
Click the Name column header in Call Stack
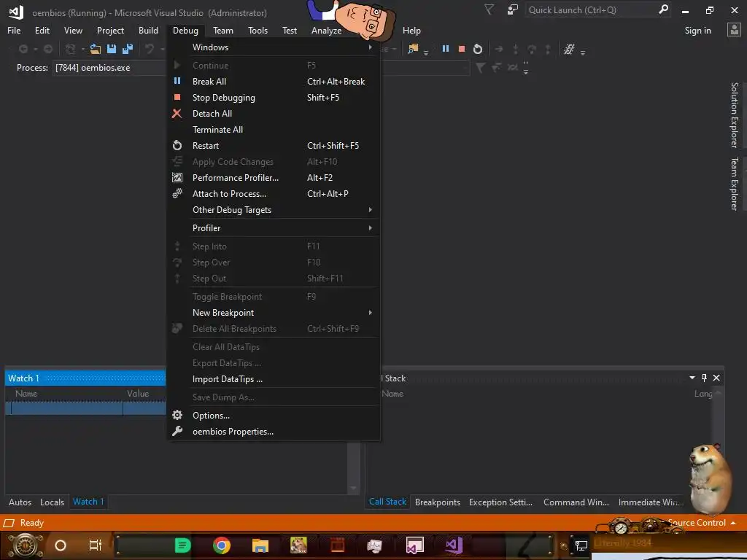point(392,394)
